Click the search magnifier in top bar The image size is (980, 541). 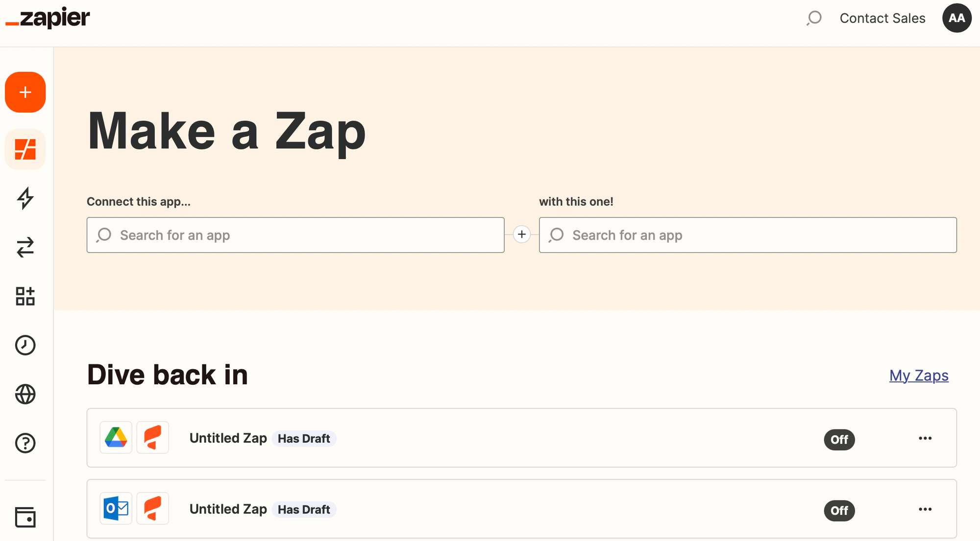(x=814, y=18)
